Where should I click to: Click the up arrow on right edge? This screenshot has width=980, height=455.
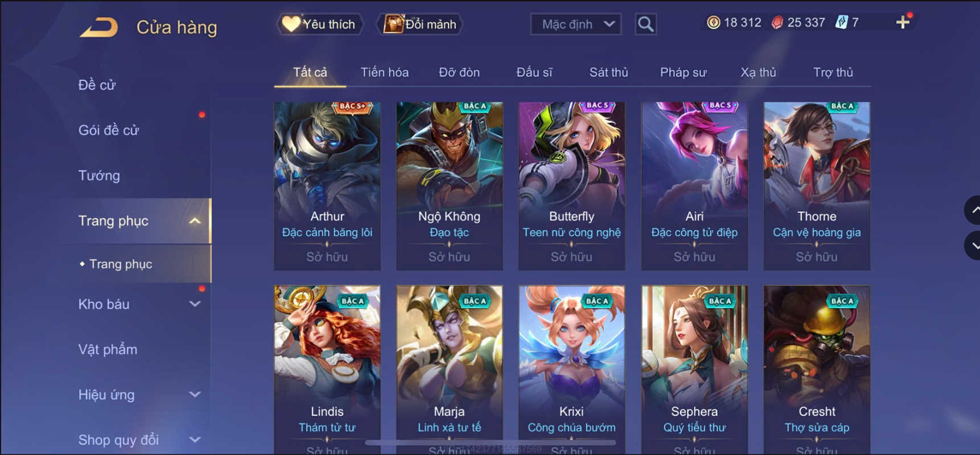tap(973, 210)
